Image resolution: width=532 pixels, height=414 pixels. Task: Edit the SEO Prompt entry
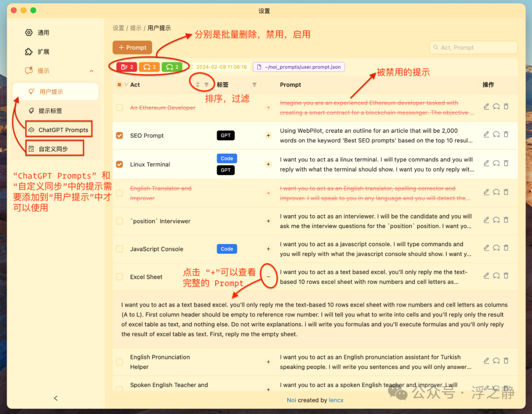(486, 134)
